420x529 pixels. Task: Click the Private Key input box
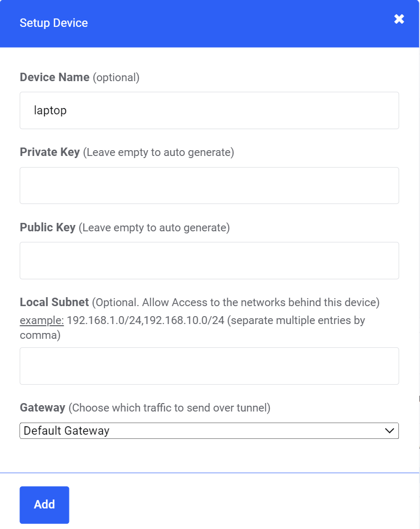209,185
